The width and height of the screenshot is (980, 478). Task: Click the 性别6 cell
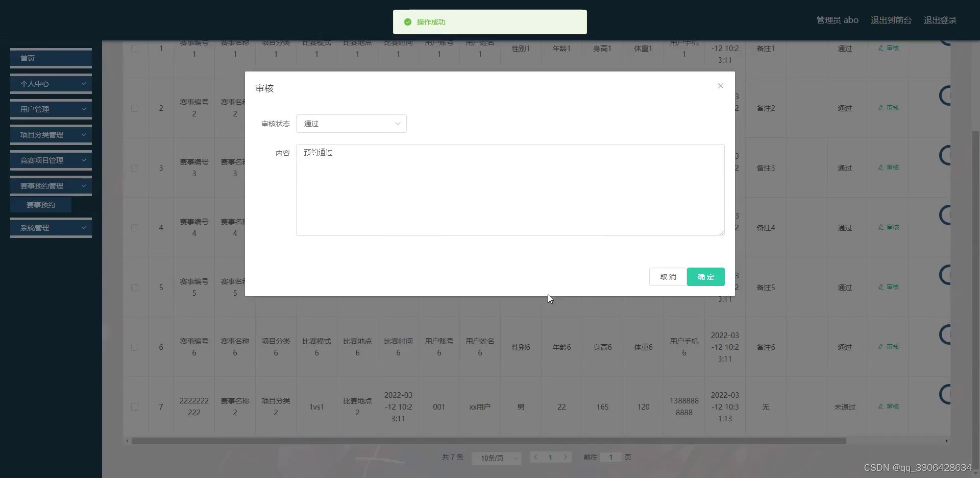pyautogui.click(x=521, y=347)
